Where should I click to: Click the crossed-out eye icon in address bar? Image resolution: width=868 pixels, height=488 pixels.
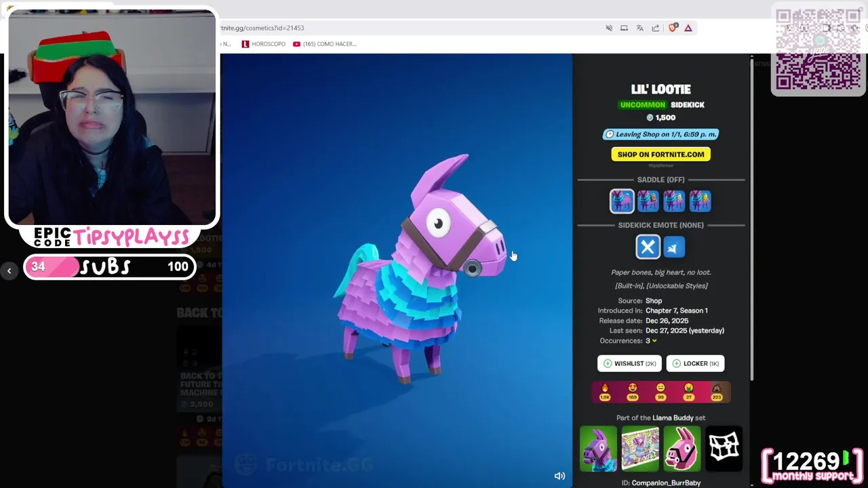point(609,28)
